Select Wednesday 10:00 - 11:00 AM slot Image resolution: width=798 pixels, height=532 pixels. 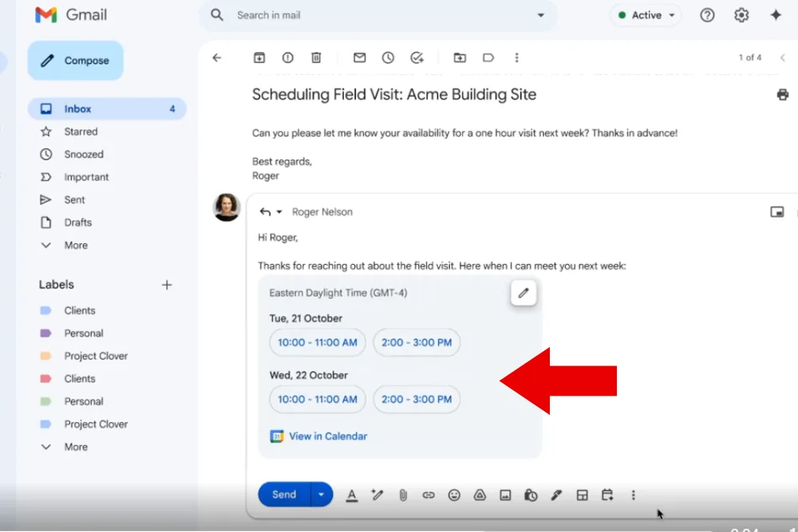[x=318, y=400]
